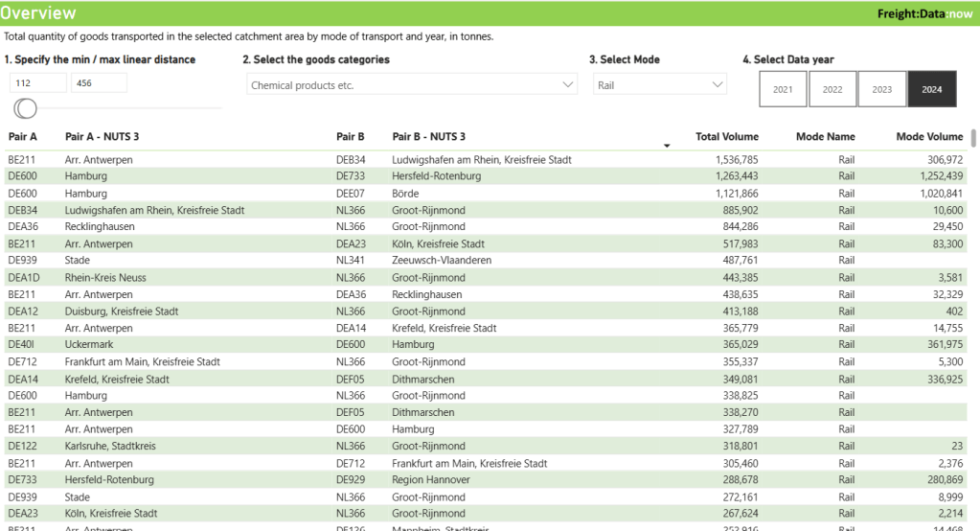980x531 pixels.
Task: Switch data year to 2022
Action: pyautogui.click(x=832, y=89)
